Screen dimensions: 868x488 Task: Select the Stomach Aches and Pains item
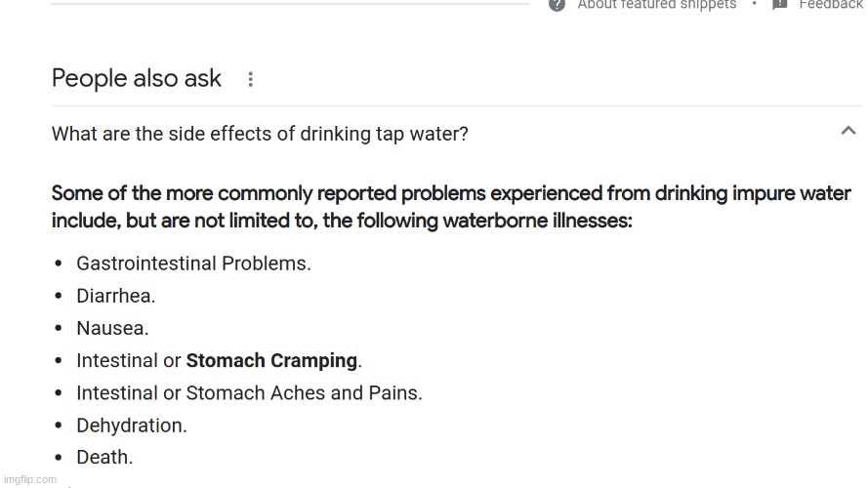tap(249, 392)
